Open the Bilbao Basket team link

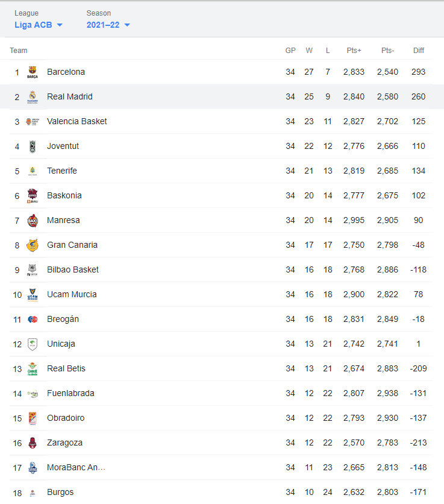[73, 269]
